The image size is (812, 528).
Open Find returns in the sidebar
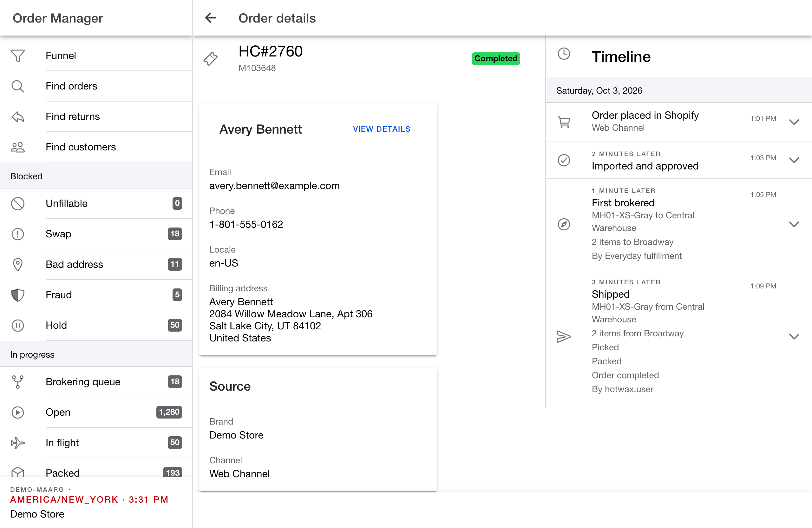tap(96, 117)
